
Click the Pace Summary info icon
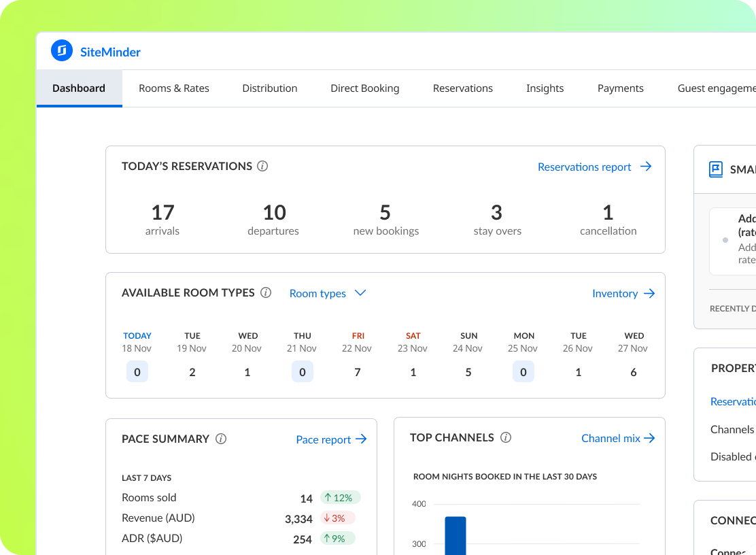point(221,439)
